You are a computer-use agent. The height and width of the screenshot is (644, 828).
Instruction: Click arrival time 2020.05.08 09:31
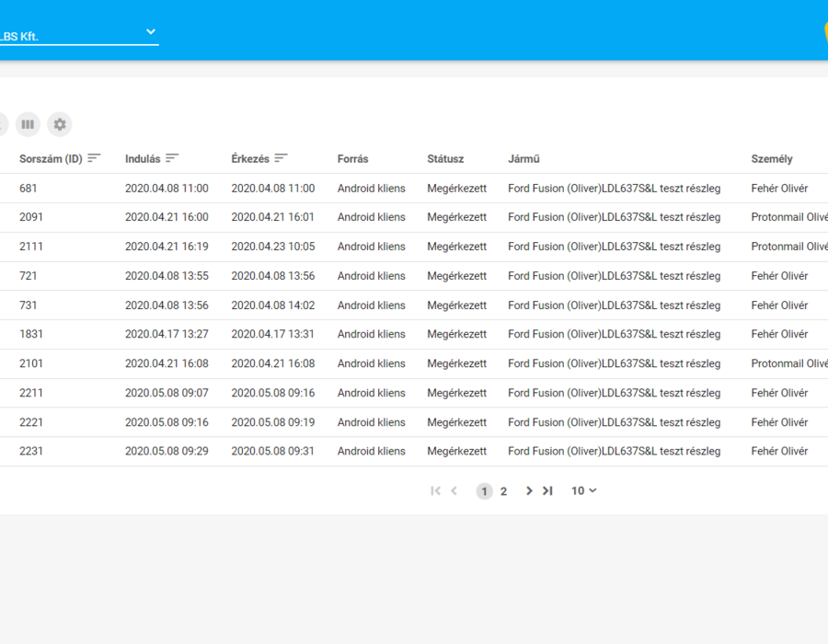273,452
